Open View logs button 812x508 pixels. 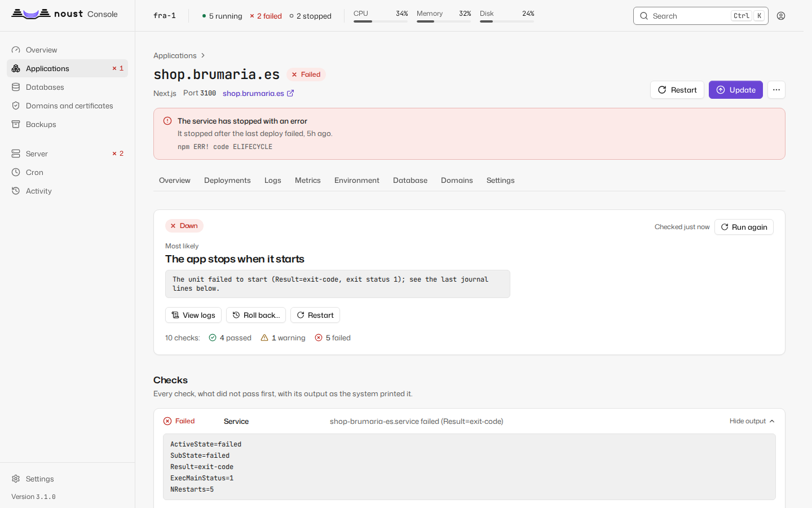pyautogui.click(x=193, y=315)
